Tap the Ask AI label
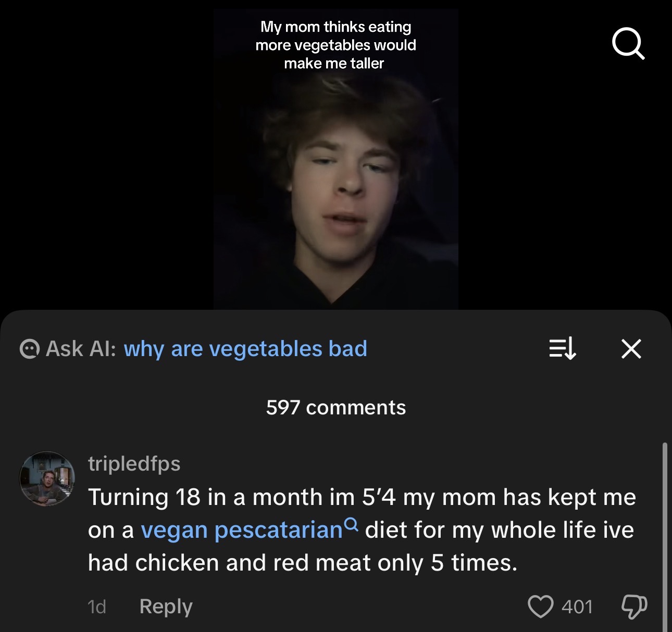 pyautogui.click(x=81, y=349)
